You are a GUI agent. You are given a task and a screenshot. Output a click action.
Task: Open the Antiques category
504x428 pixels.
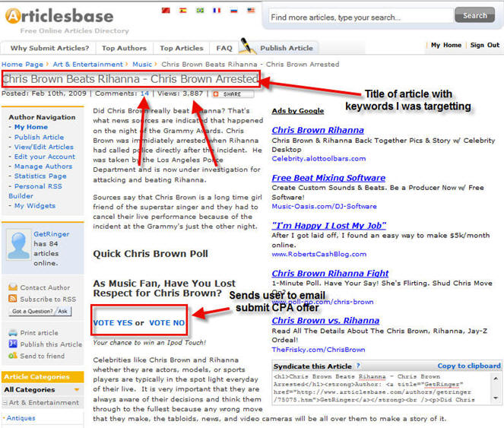point(21,418)
